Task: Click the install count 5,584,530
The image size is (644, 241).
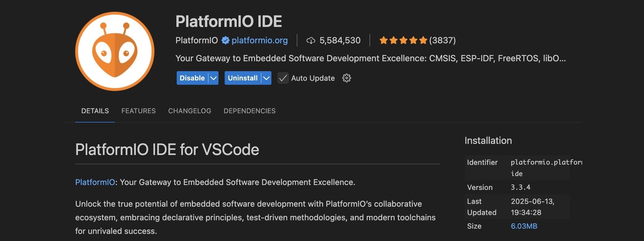Action: click(x=340, y=40)
